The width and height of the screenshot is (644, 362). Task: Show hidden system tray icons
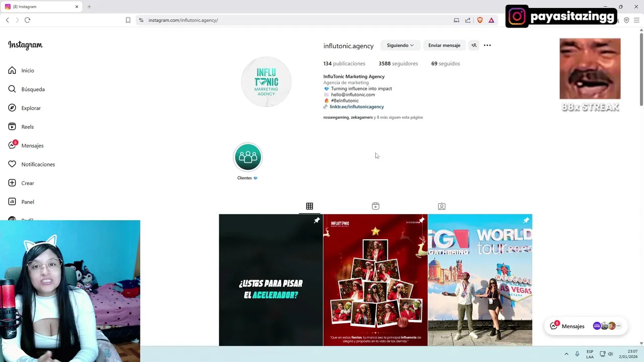566,354
